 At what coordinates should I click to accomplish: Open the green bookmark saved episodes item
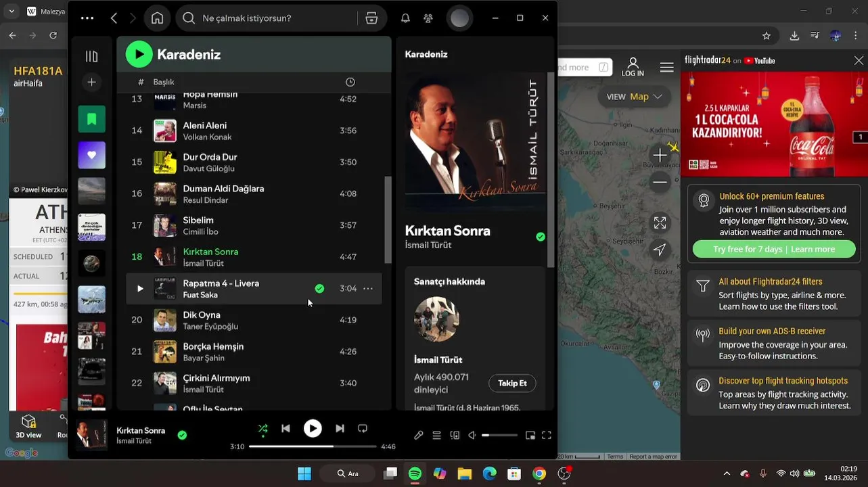click(91, 119)
